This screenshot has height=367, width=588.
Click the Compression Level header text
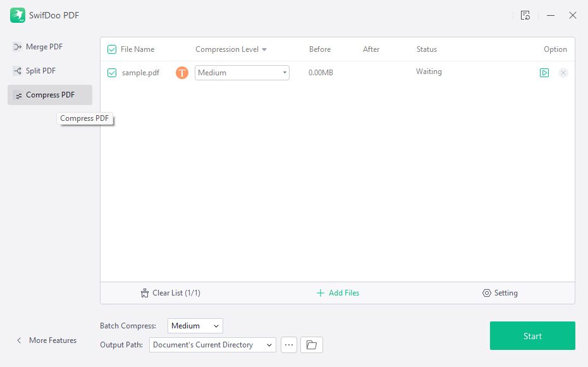(227, 49)
